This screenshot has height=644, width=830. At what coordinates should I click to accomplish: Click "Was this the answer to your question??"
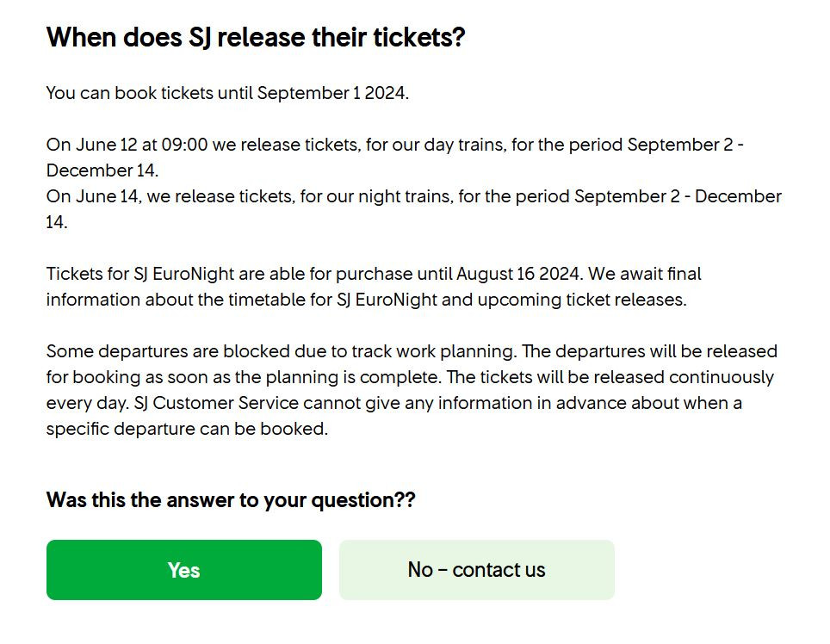(x=231, y=500)
